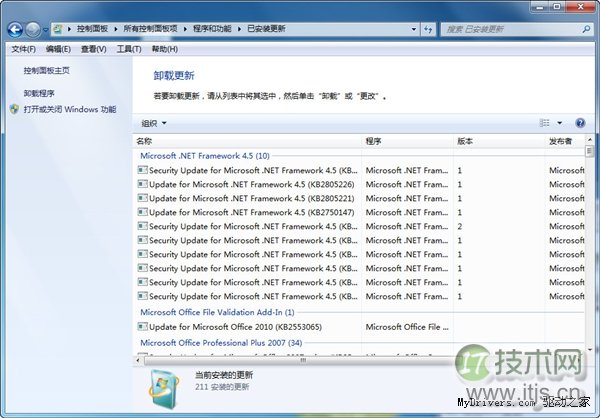600x418 pixels.
Task: Select 程序和功能 breadcrumb segment
Action: point(212,29)
